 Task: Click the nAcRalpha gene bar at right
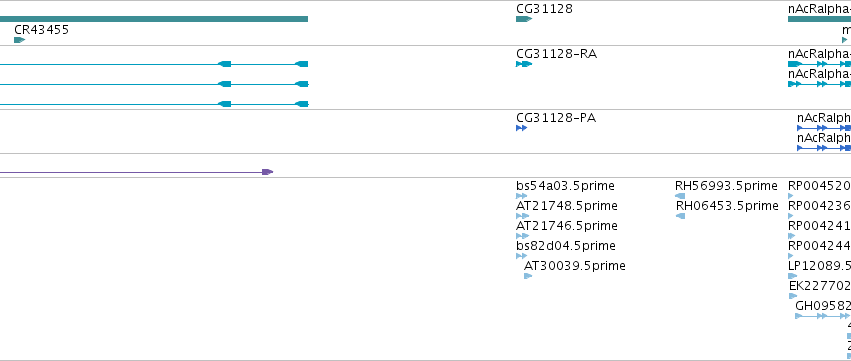[x=820, y=19]
